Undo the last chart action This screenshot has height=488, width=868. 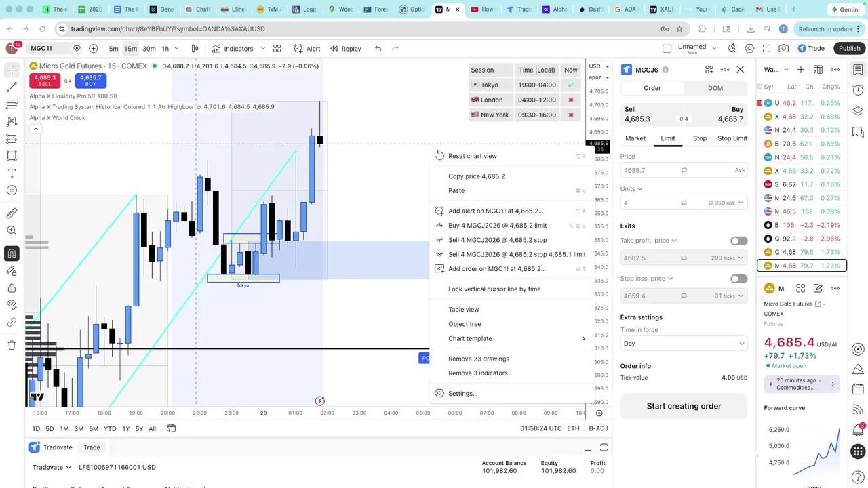coord(378,49)
